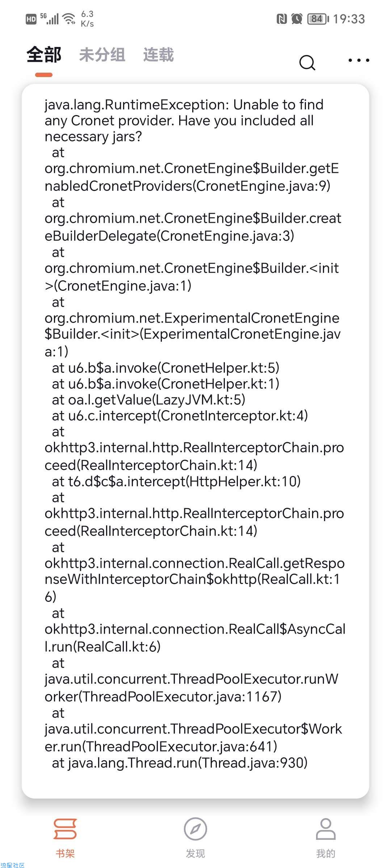The image size is (391, 868).
Task: Tap the Thread.run(Thread.java:930) line
Action: 180,763
